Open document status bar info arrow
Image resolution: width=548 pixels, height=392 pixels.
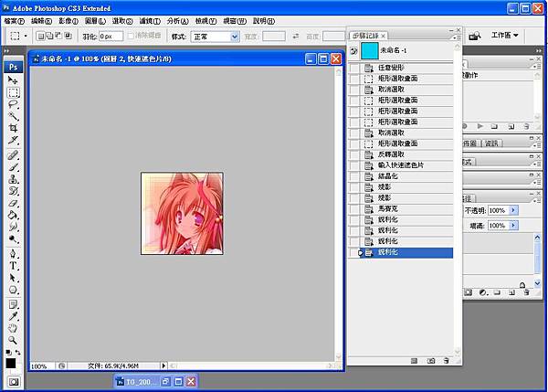(x=163, y=366)
